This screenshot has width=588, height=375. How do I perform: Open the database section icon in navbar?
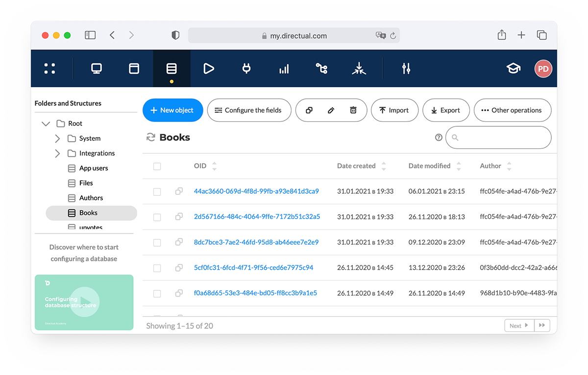[x=171, y=69]
